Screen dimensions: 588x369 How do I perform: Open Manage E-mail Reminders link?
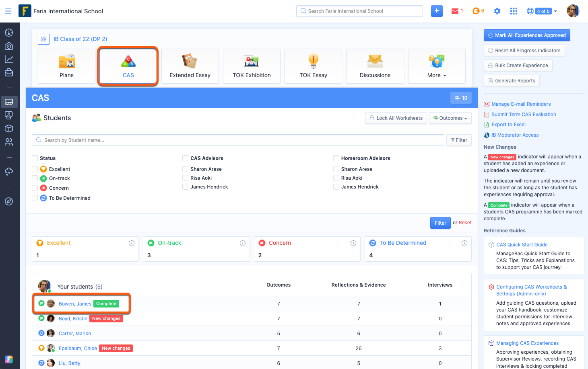click(521, 104)
